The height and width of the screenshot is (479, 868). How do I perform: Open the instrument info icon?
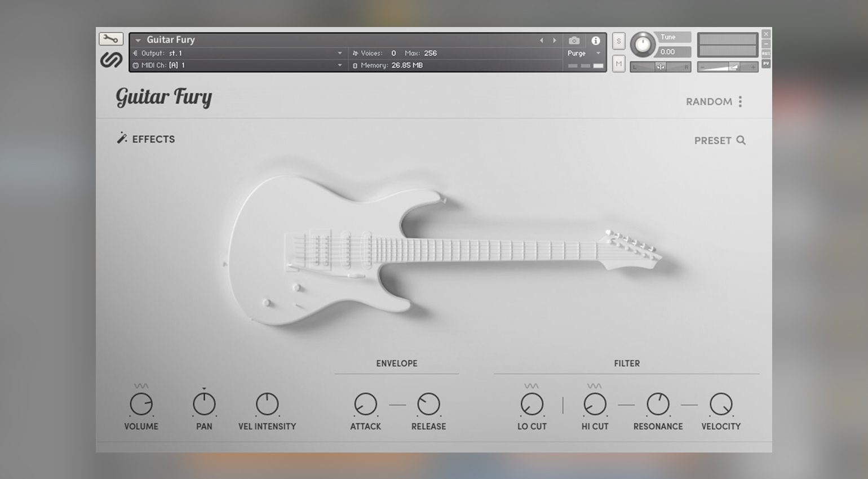595,41
